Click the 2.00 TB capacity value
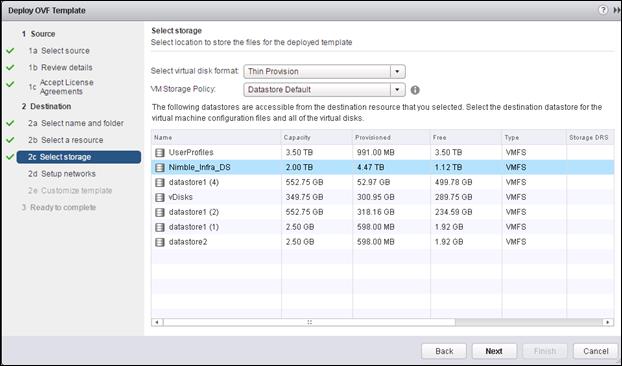The height and width of the screenshot is (366, 622). [299, 168]
